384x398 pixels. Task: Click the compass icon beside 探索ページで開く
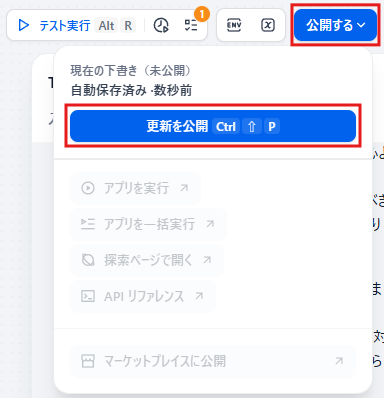pos(88,260)
